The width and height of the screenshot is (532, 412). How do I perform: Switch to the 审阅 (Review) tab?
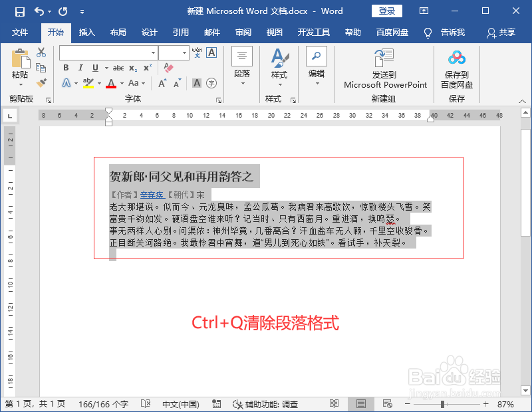click(x=243, y=33)
